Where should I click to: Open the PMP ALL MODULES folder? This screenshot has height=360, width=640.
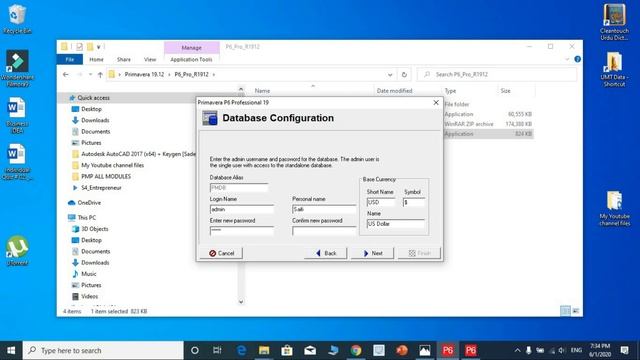tap(106, 176)
